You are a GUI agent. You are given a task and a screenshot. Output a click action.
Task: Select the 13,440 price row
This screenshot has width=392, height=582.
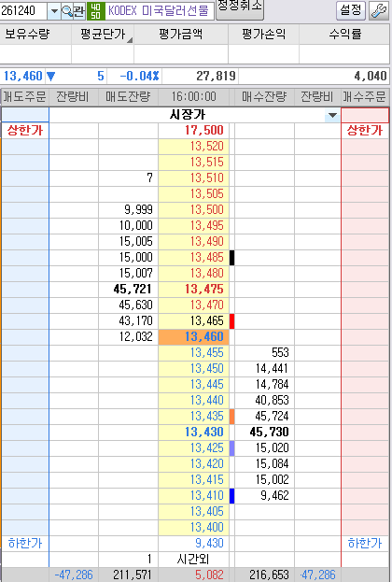tap(193, 400)
